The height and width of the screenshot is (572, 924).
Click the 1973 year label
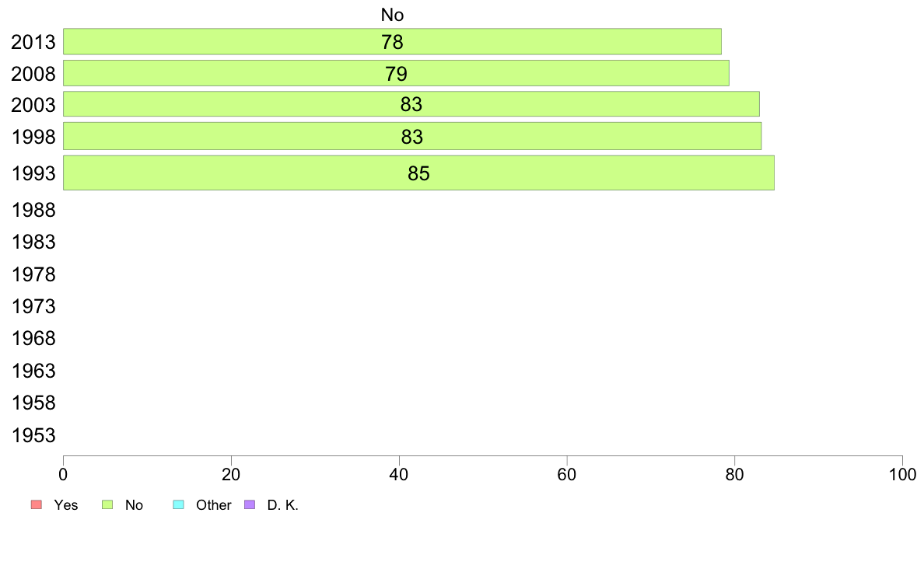click(x=33, y=306)
